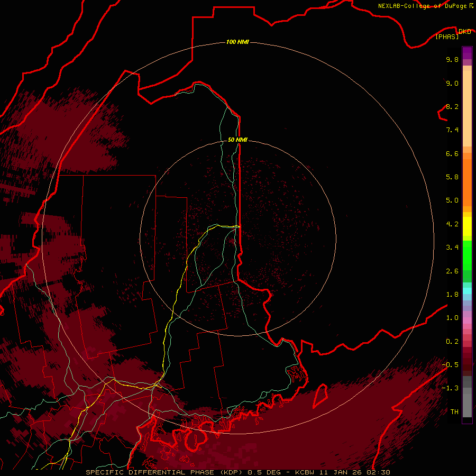Image resolution: width=476 pixels, height=476 pixels.
Task: Click the 7.4 value on color scale
Action: pos(452,130)
